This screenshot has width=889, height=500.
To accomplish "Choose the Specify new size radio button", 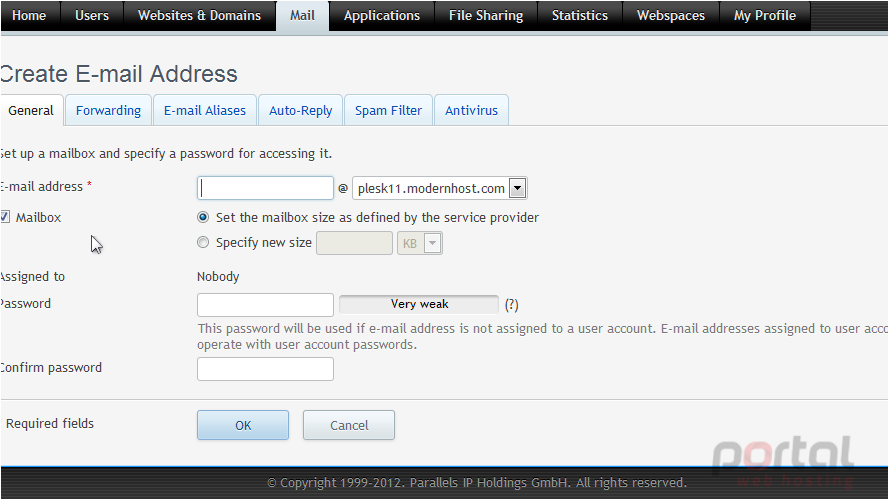I will [203, 243].
